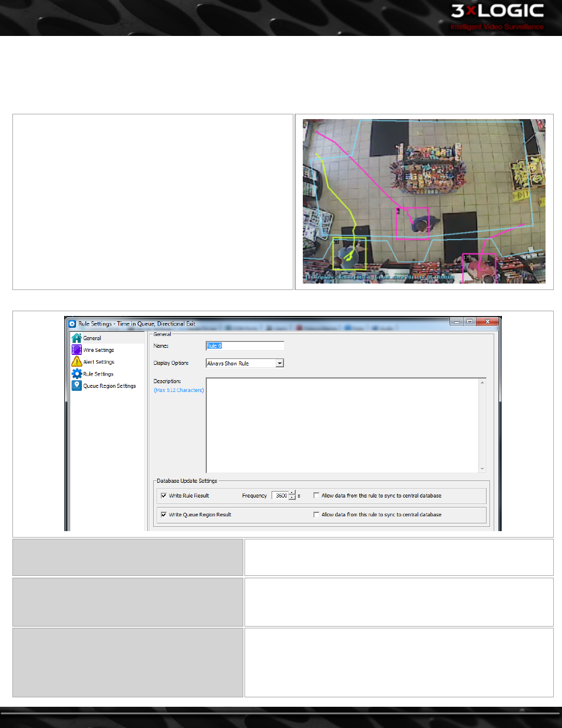The image size is (562, 728).
Task: Enable sync to central database for Rule Result
Action: pos(316,496)
